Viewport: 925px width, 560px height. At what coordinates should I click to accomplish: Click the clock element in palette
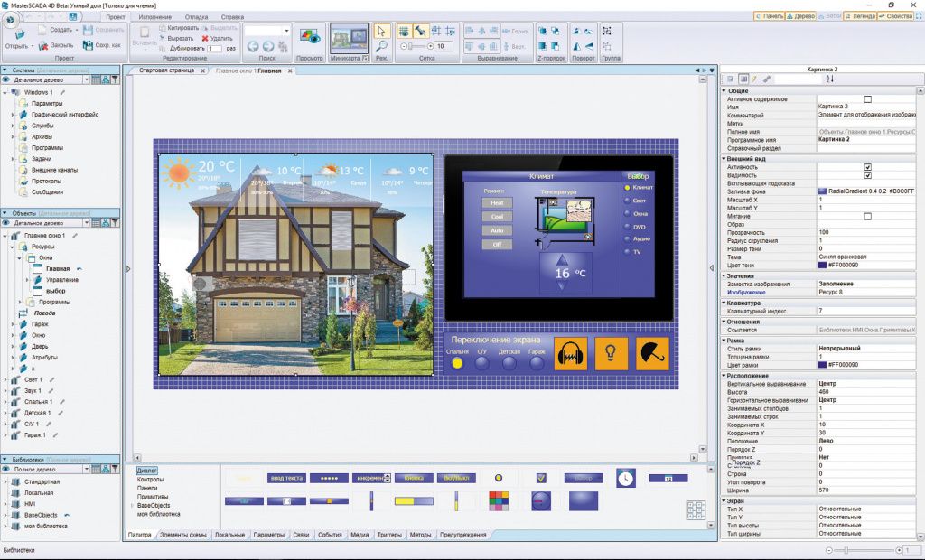click(626, 478)
